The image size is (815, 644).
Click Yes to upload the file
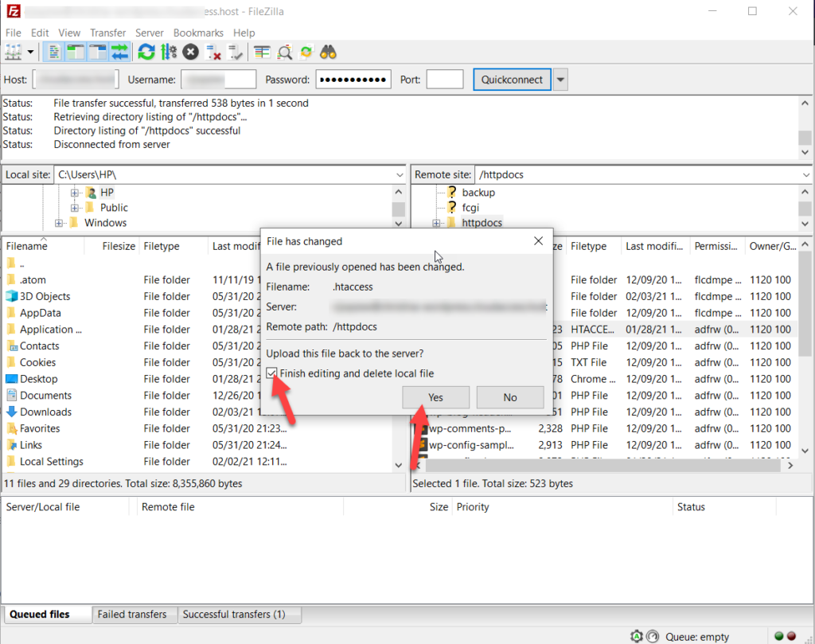click(435, 397)
